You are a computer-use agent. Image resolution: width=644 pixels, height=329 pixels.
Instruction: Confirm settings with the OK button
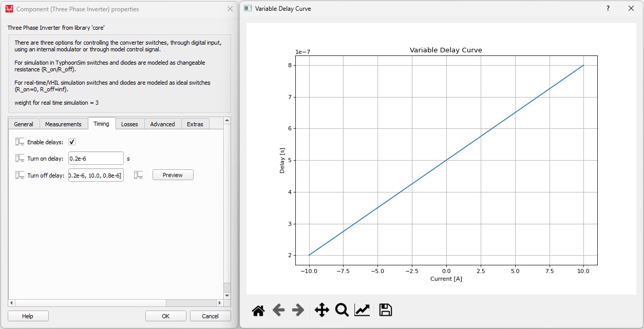[x=165, y=316]
